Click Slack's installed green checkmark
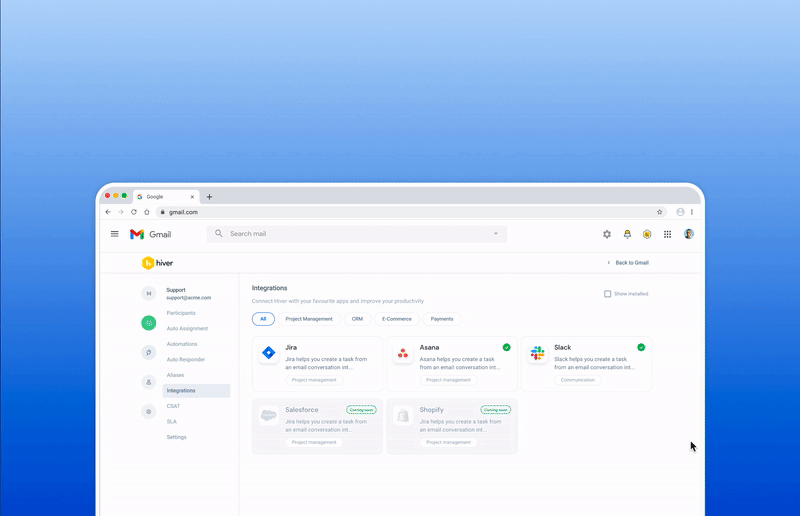This screenshot has height=516, width=800. pos(641,347)
